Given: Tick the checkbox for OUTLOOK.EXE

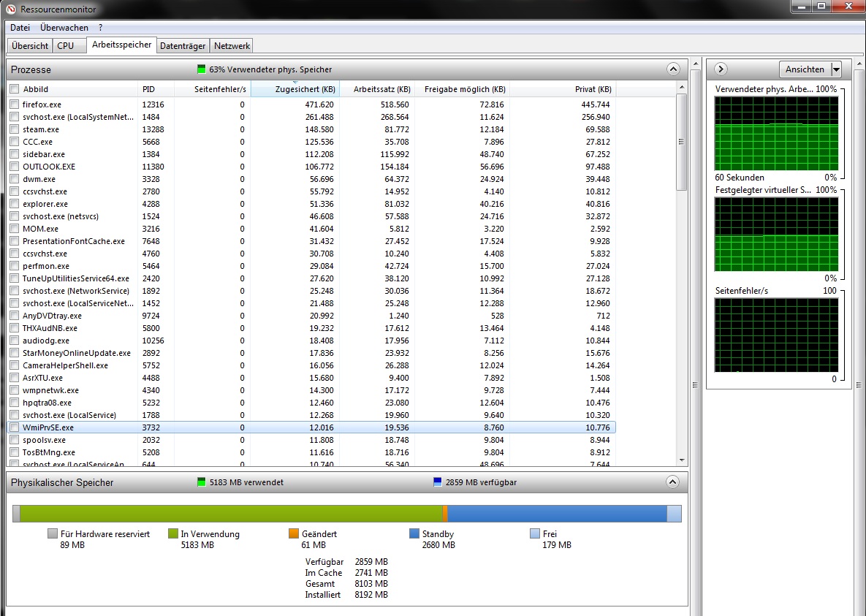Looking at the screenshot, I should pos(15,167).
